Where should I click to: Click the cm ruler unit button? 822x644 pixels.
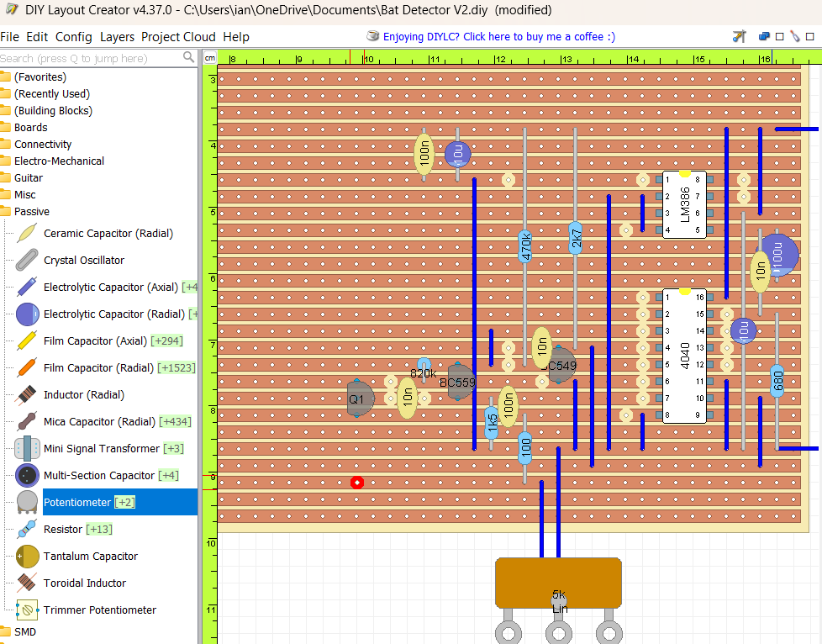209,58
